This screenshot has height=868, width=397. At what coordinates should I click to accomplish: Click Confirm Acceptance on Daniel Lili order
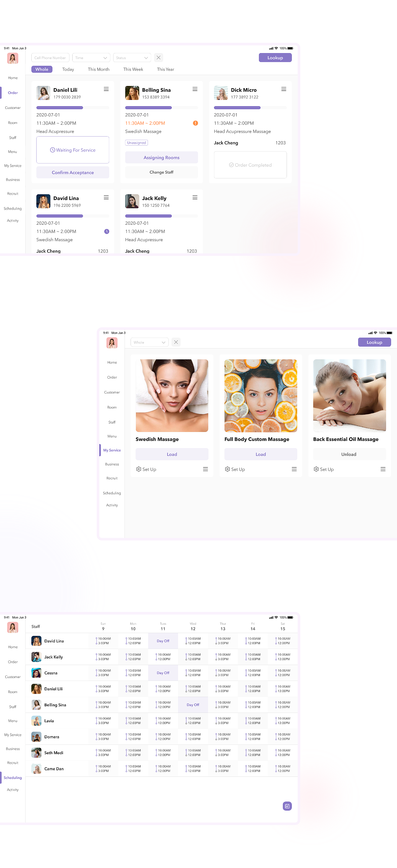(x=73, y=172)
